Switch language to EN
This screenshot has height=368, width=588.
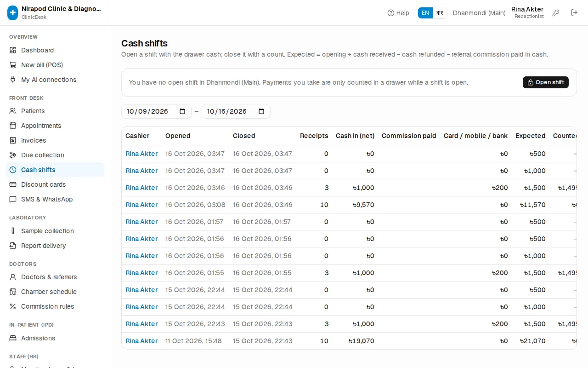coord(425,13)
